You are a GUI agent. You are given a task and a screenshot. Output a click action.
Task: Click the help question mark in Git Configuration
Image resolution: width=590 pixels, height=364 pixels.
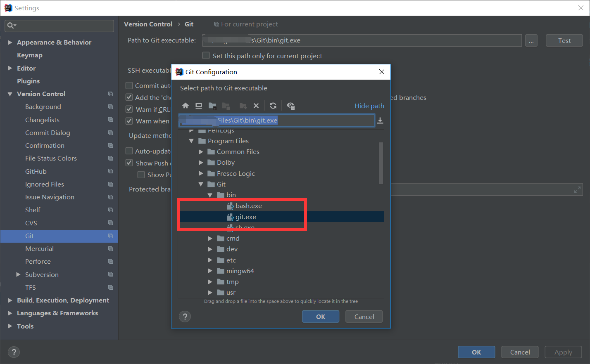point(185,317)
